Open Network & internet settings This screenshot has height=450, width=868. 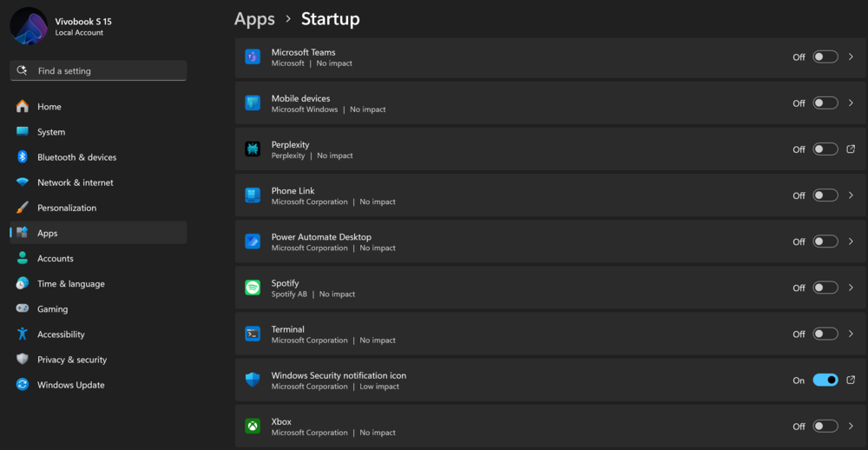pyautogui.click(x=98, y=182)
